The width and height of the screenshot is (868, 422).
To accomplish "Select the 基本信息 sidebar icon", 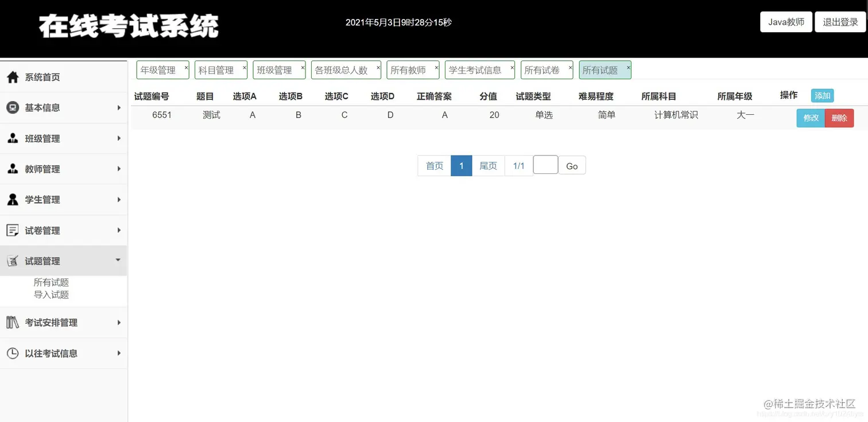I will [13, 107].
